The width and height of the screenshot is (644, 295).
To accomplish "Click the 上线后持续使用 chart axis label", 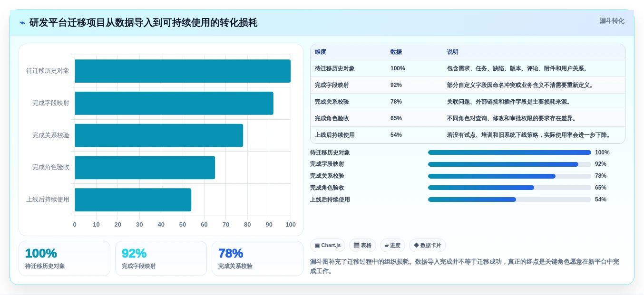I will pyautogui.click(x=48, y=200).
